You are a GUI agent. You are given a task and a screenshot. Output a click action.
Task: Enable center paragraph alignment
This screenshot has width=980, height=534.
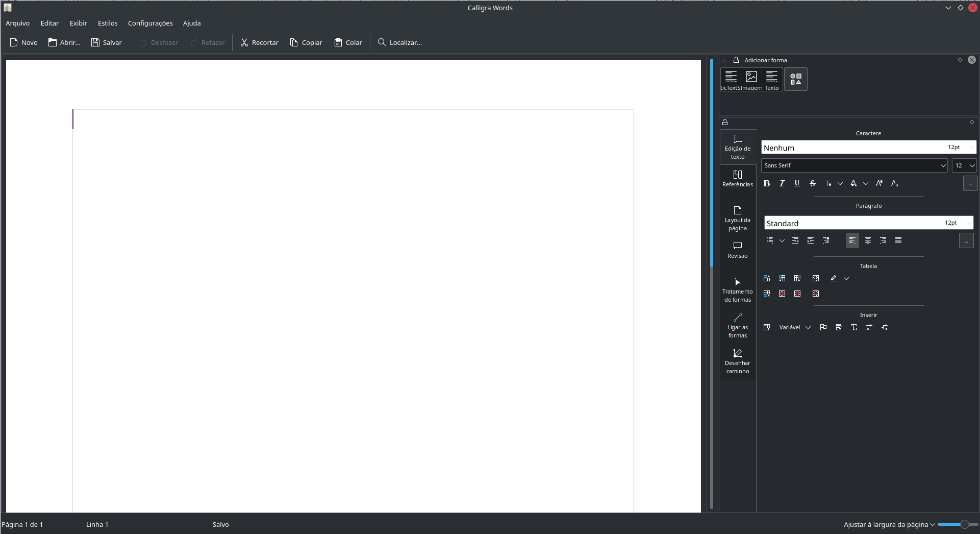pos(867,240)
